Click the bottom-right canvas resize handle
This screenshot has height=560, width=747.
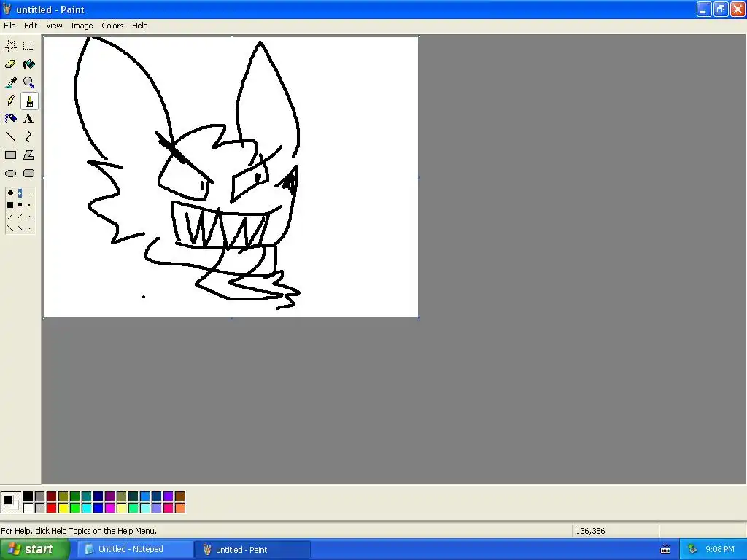click(419, 318)
